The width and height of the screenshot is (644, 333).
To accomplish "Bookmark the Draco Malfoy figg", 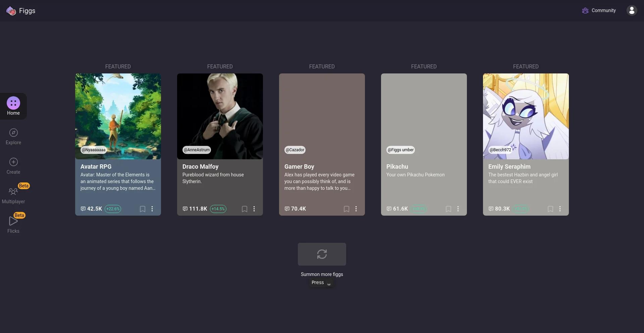I will click(245, 209).
